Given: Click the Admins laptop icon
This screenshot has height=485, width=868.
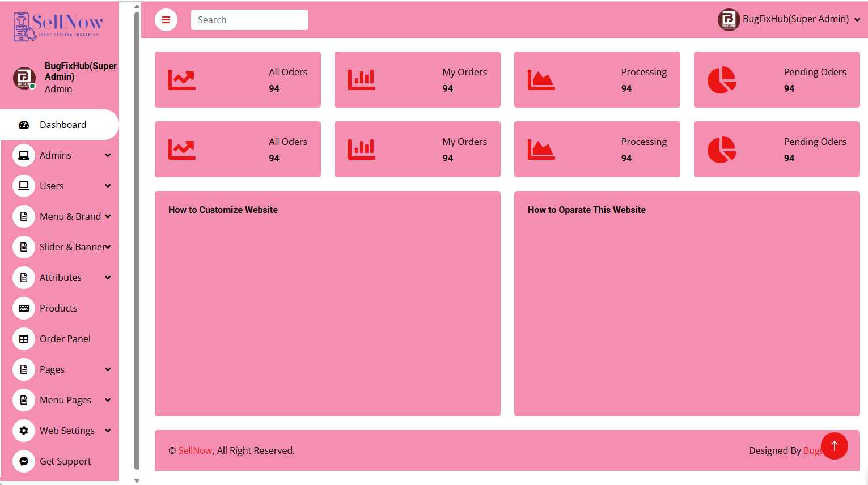Looking at the screenshot, I should 24,155.
